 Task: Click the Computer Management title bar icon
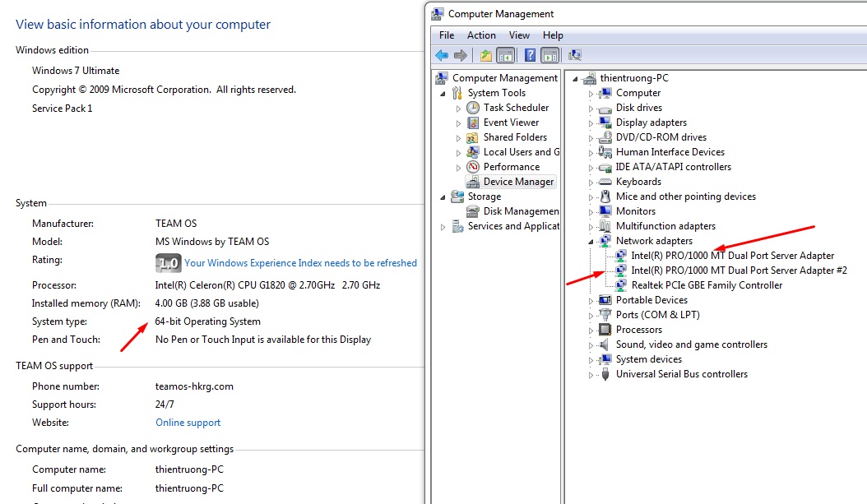coord(438,14)
